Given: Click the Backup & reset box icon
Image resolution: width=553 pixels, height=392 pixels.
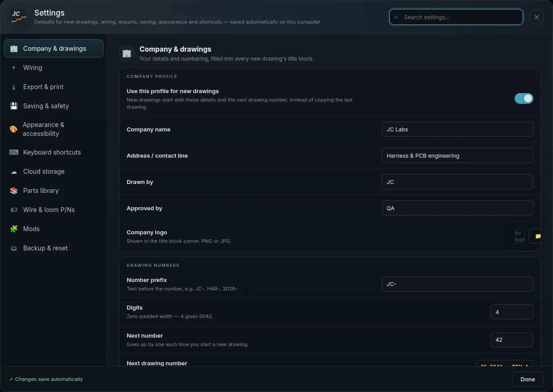Looking at the screenshot, I should 14,248.
